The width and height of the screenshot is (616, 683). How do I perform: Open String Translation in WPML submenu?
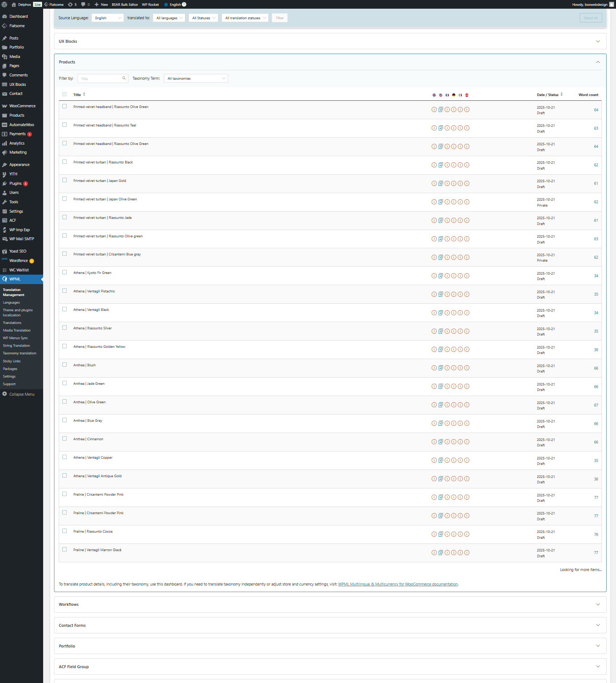(16, 346)
